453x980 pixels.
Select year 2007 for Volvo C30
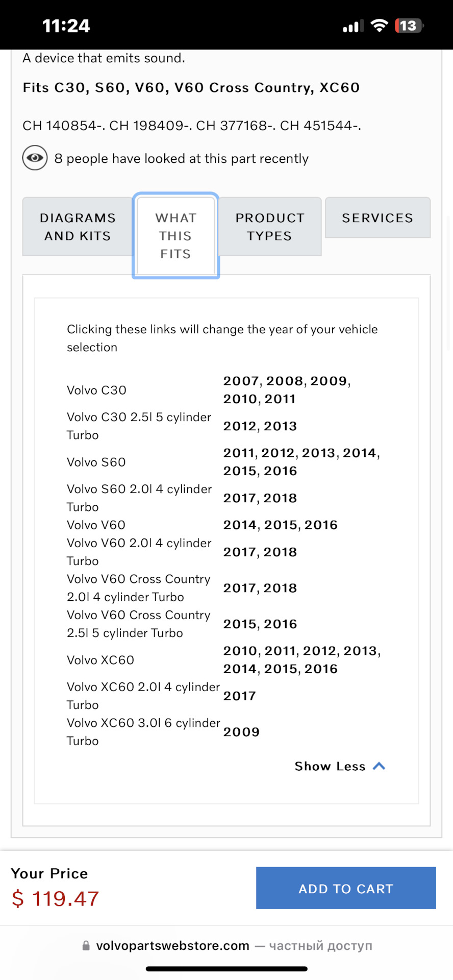click(x=242, y=381)
